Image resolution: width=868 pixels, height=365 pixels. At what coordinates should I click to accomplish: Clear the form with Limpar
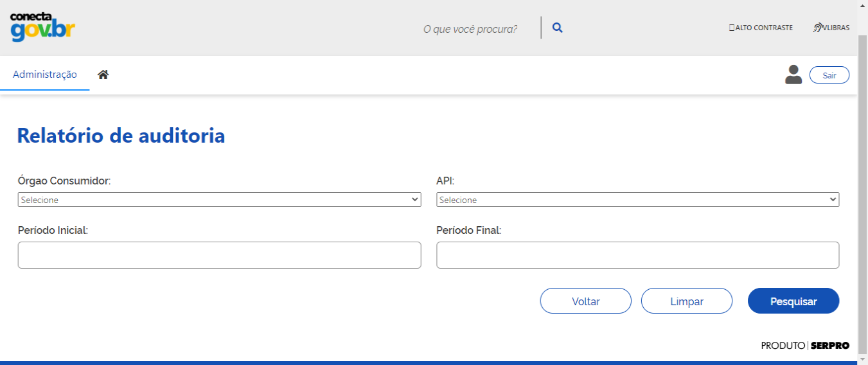[687, 301]
